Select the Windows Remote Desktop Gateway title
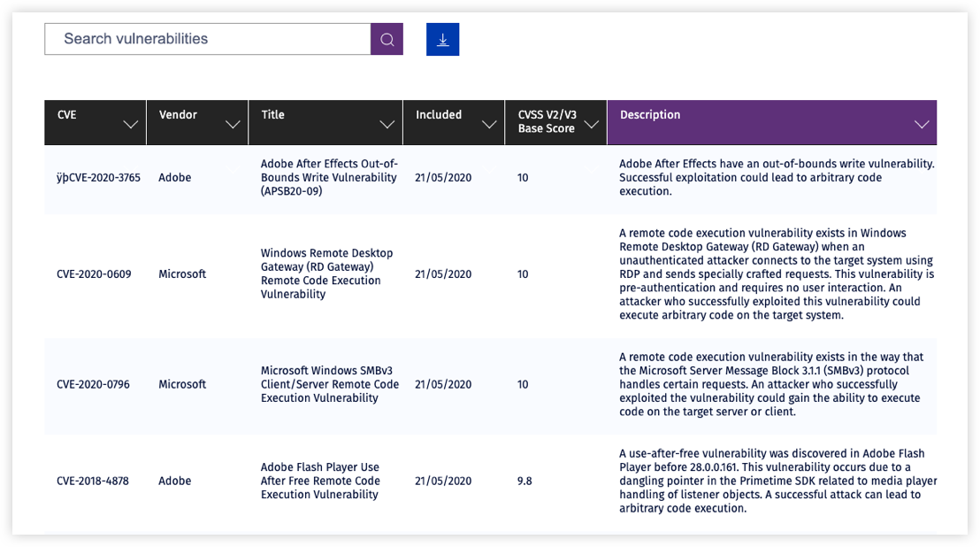980x547 pixels. (x=327, y=273)
